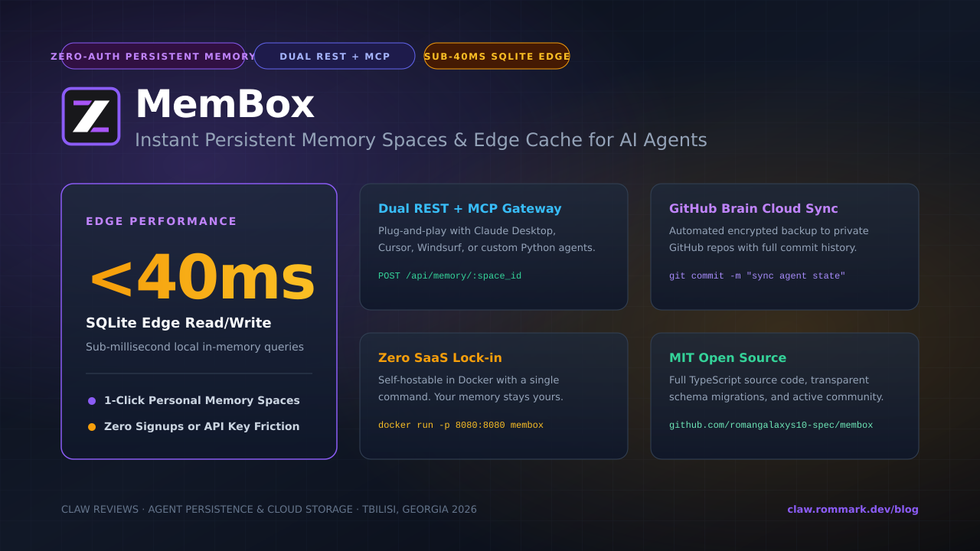
Task: Click the "GitHub Brain Cloud Sync" heading
Action: (x=753, y=209)
